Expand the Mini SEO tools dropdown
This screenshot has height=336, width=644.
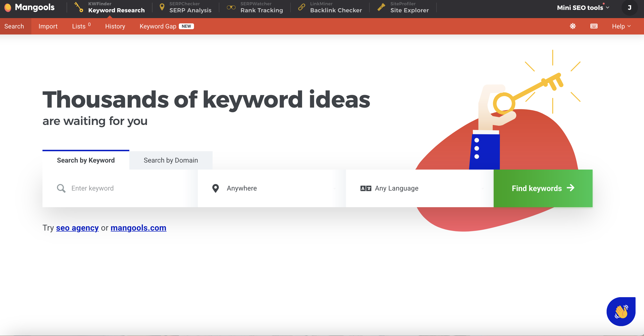pos(583,7)
